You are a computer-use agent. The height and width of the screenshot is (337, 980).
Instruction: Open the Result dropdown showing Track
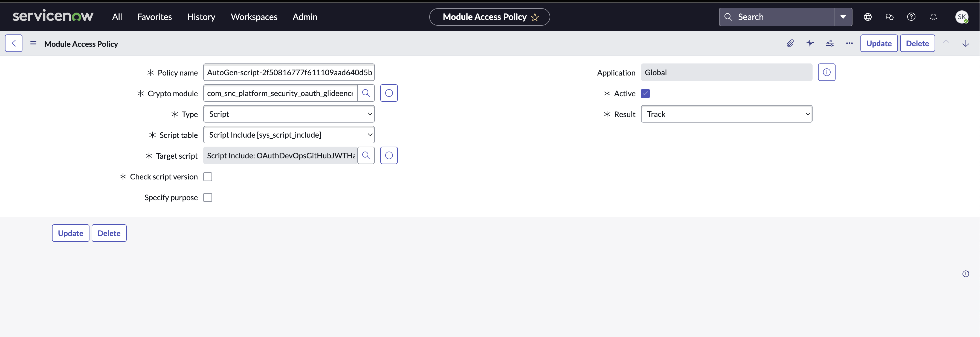pyautogui.click(x=727, y=114)
